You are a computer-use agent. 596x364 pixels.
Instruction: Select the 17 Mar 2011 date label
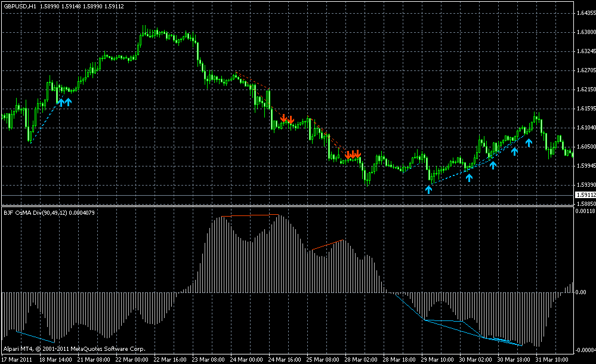pyautogui.click(x=17, y=360)
